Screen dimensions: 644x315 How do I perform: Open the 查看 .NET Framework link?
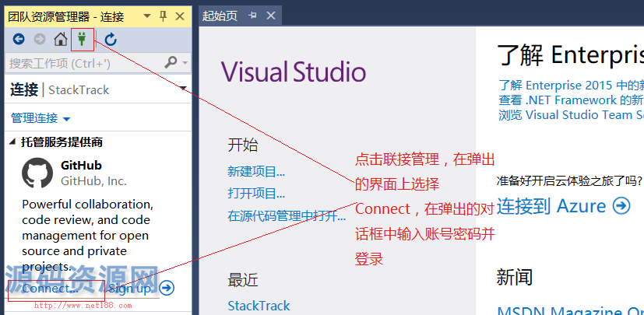click(x=571, y=100)
